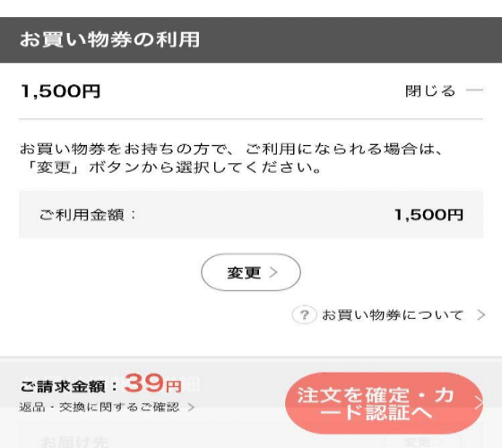
Task: Click the minus icon beside 閉じる
Action: [474, 90]
